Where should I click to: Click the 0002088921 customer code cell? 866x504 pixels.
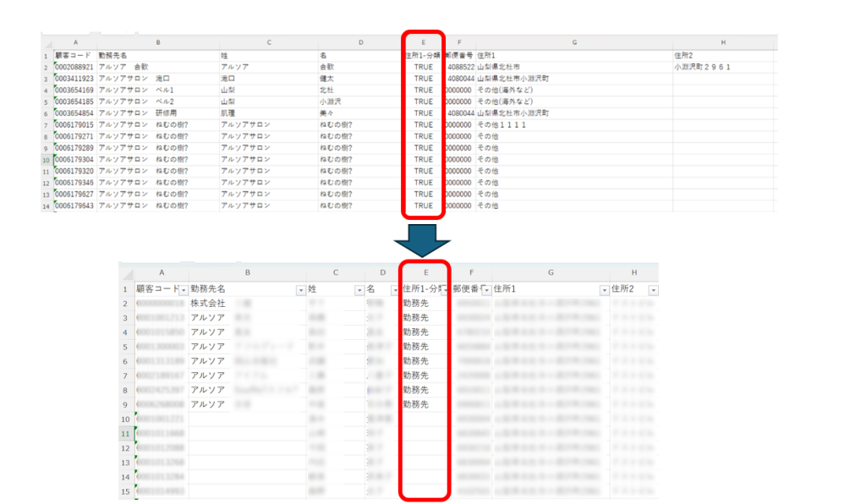pos(74,67)
